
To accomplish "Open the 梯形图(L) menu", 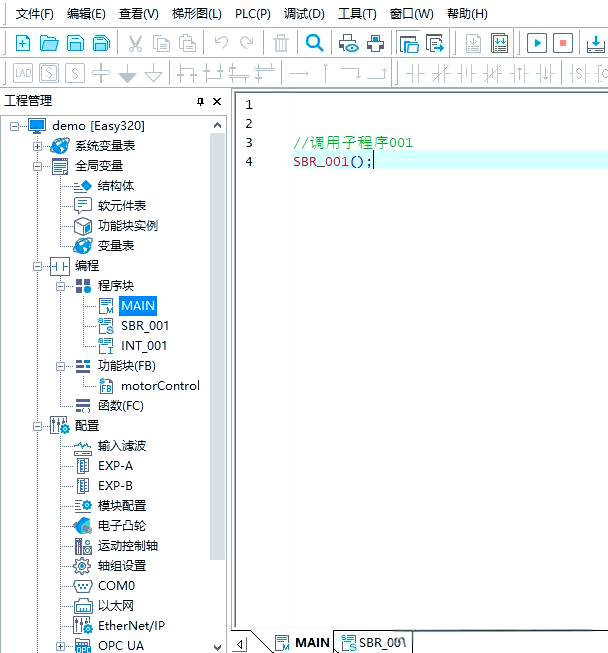I will coord(197,14).
